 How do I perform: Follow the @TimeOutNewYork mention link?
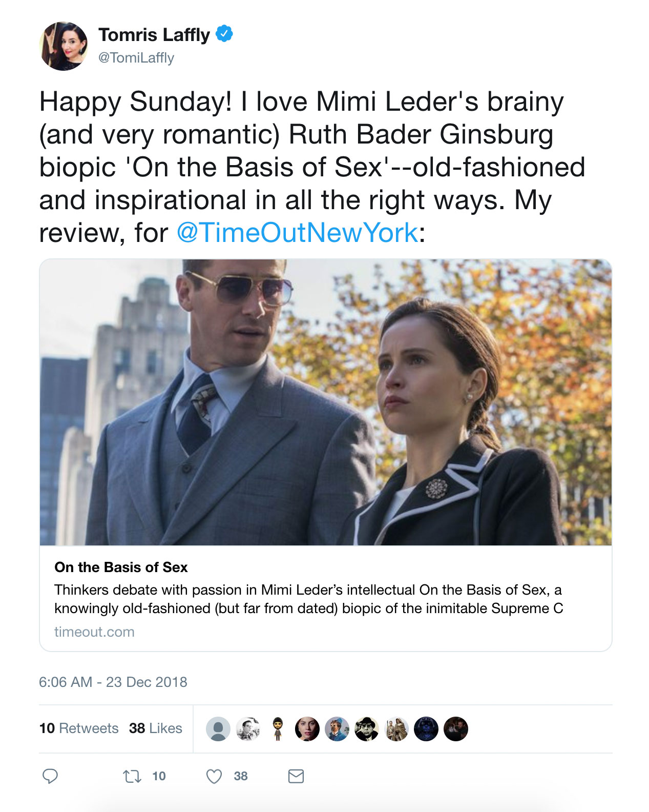point(297,233)
